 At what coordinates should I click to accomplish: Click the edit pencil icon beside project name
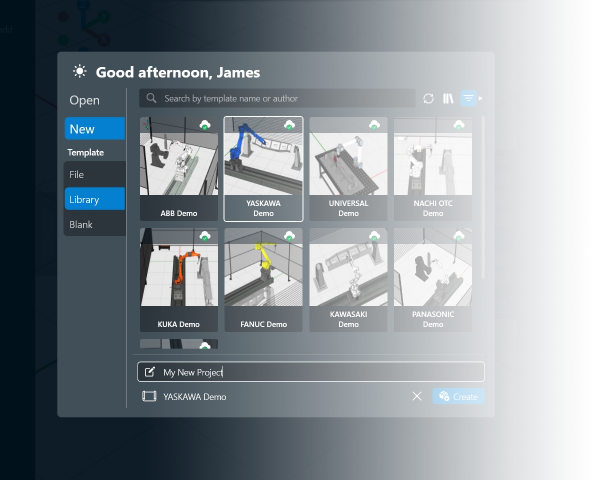[x=150, y=372]
